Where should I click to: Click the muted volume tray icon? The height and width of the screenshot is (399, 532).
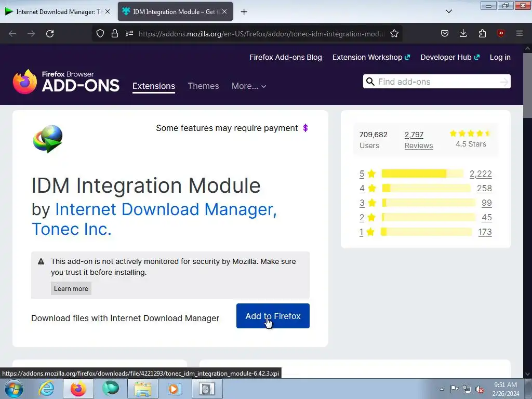tap(480, 389)
